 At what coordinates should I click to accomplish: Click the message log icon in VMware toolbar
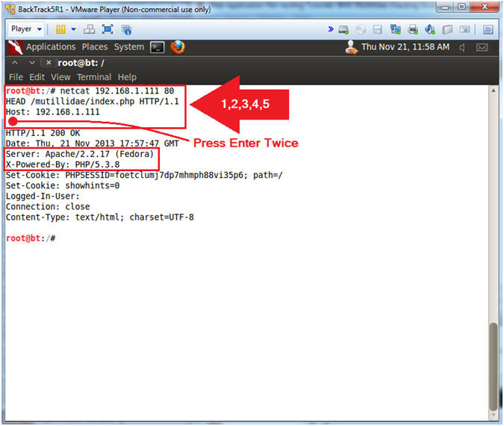[488, 30]
